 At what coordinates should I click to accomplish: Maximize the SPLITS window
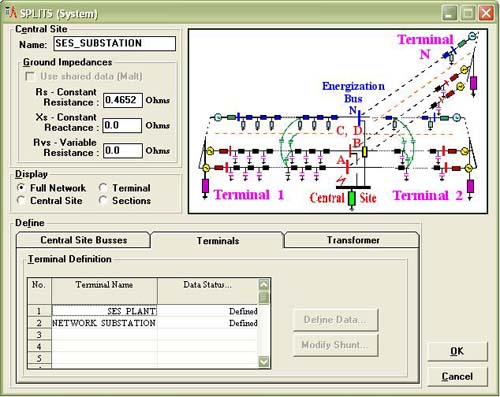pyautogui.click(x=468, y=13)
